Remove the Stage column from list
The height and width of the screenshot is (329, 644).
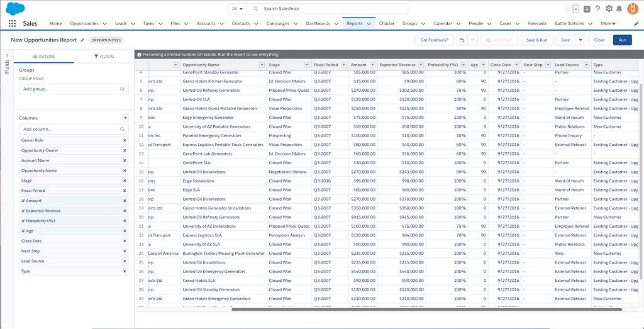point(125,181)
